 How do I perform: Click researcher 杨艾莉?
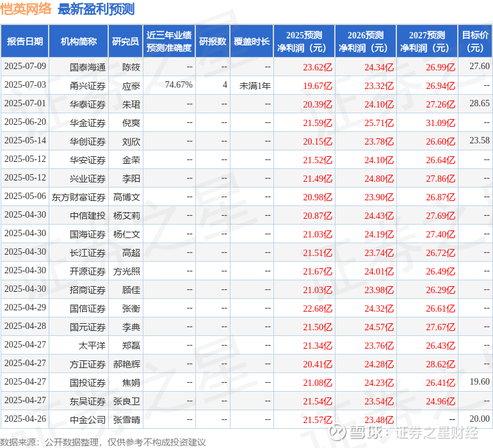tap(127, 215)
